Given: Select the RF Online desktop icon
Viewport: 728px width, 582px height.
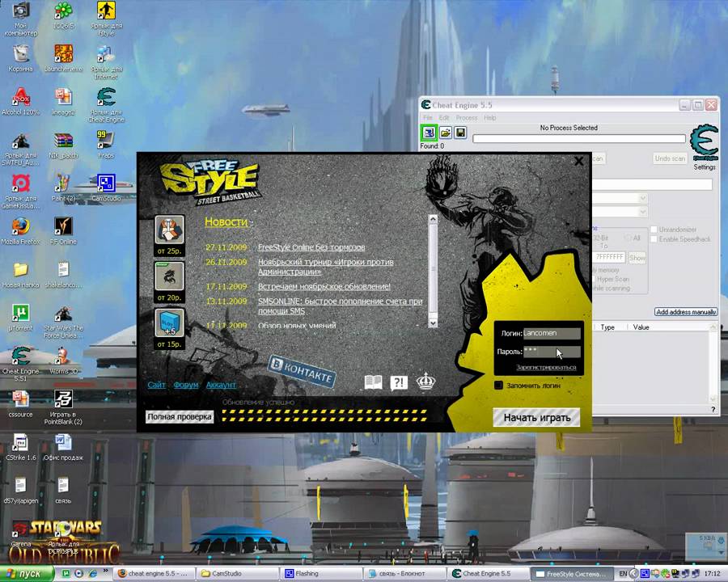Looking at the screenshot, I should pos(64,231).
